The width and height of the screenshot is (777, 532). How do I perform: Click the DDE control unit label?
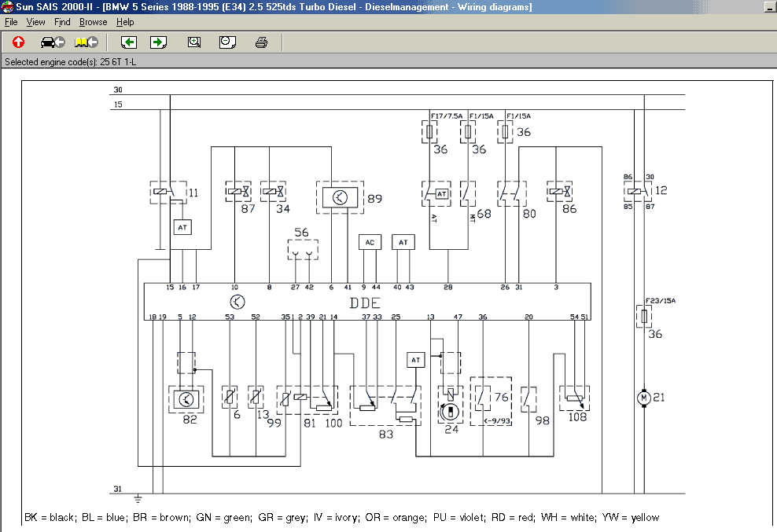[x=365, y=303]
